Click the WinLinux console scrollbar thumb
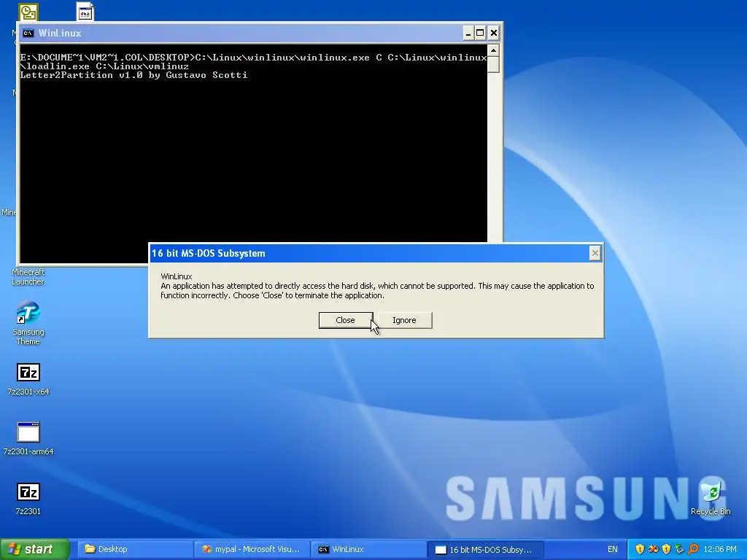Viewport: 747px width, 560px height. click(493, 64)
